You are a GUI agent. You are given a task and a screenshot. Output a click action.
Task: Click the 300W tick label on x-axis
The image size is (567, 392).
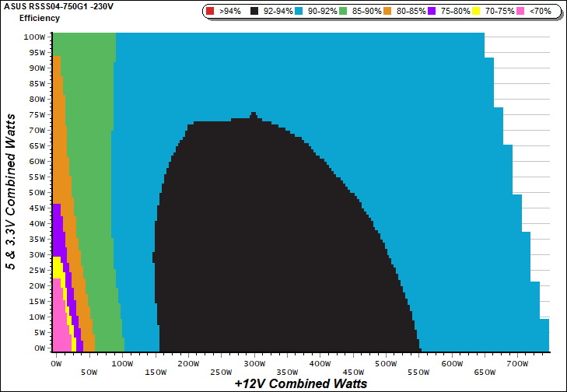(256, 363)
